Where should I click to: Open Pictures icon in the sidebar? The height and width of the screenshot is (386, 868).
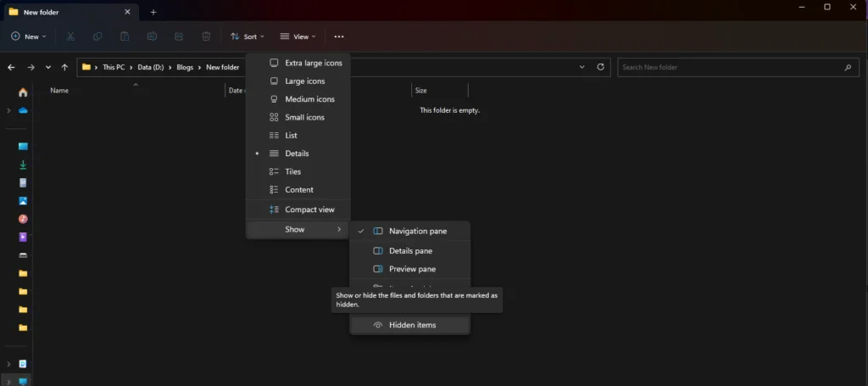coord(23,201)
